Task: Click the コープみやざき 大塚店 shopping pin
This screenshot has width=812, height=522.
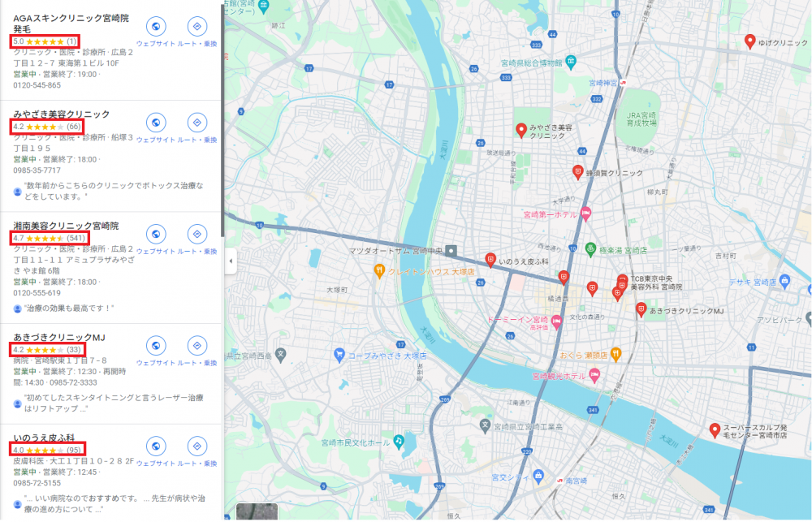Action: (339, 356)
